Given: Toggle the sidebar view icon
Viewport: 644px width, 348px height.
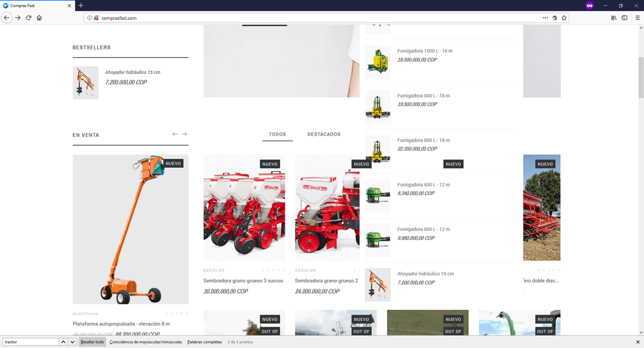Looking at the screenshot, I should (x=624, y=17).
